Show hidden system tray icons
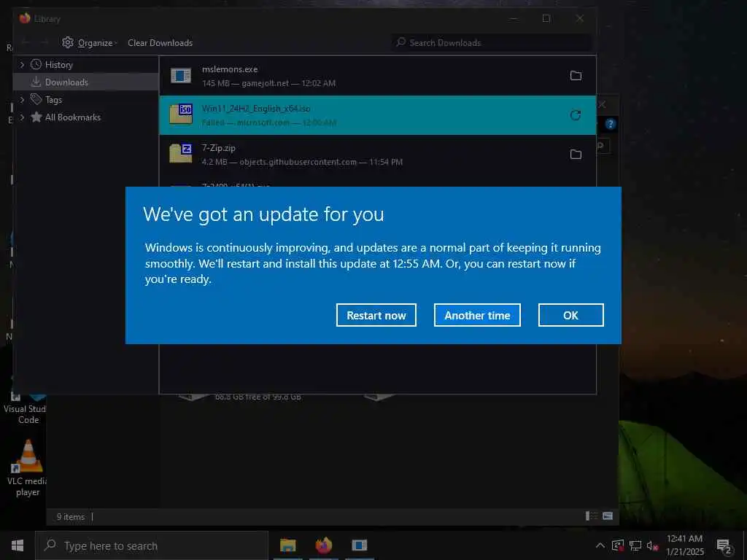 (600, 545)
